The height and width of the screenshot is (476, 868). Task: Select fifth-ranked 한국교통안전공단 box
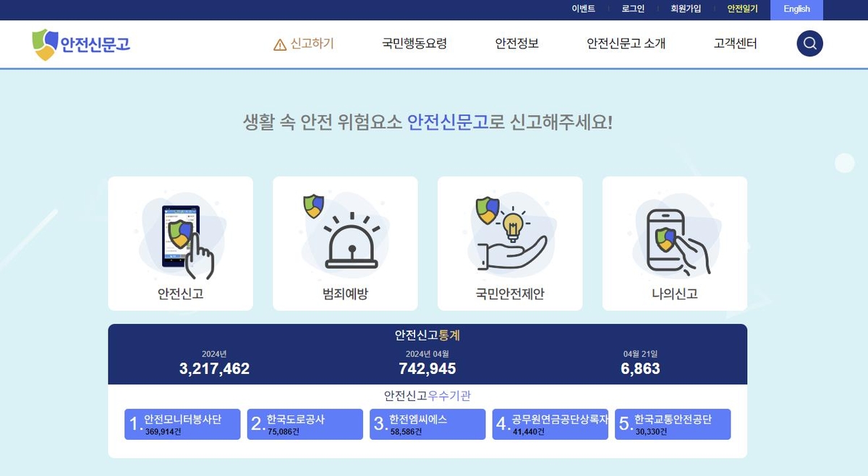673,424
